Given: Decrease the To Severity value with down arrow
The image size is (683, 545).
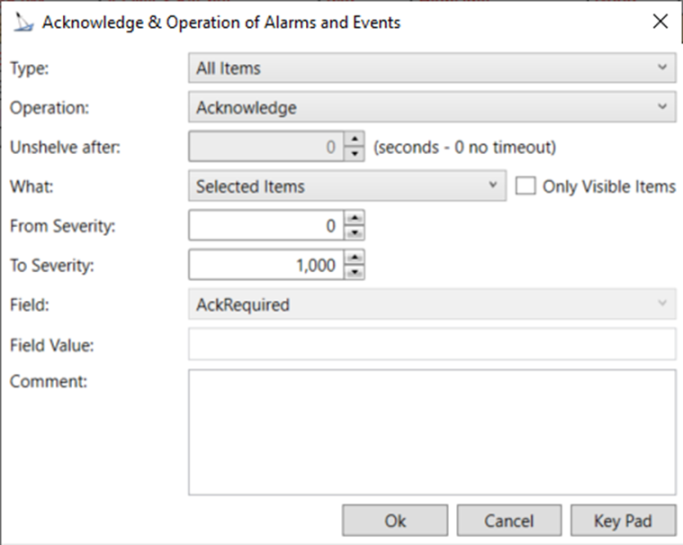Looking at the screenshot, I should 354,271.
